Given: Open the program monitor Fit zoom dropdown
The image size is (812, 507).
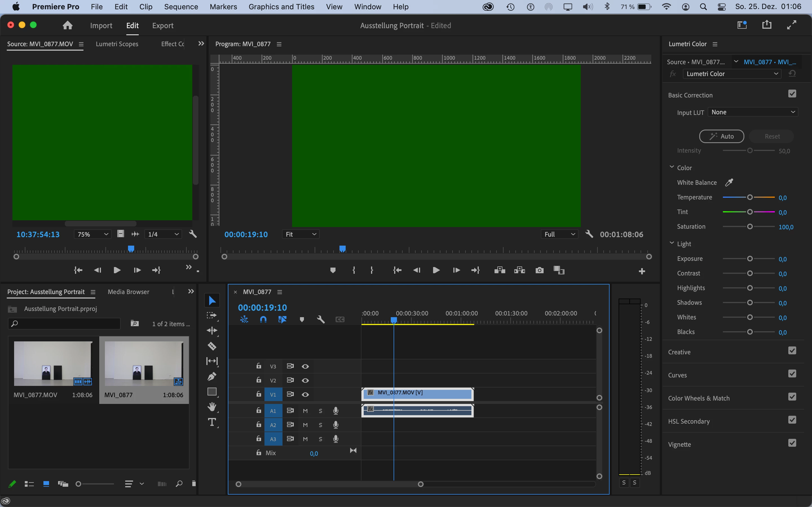Looking at the screenshot, I should click(x=300, y=234).
